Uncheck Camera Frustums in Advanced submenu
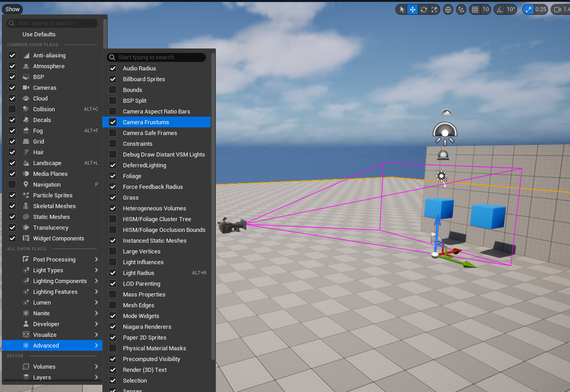Image resolution: width=570 pixels, height=392 pixels. point(113,122)
